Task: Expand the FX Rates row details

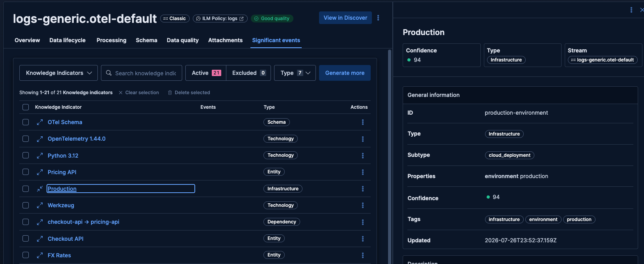Action: tap(39, 255)
